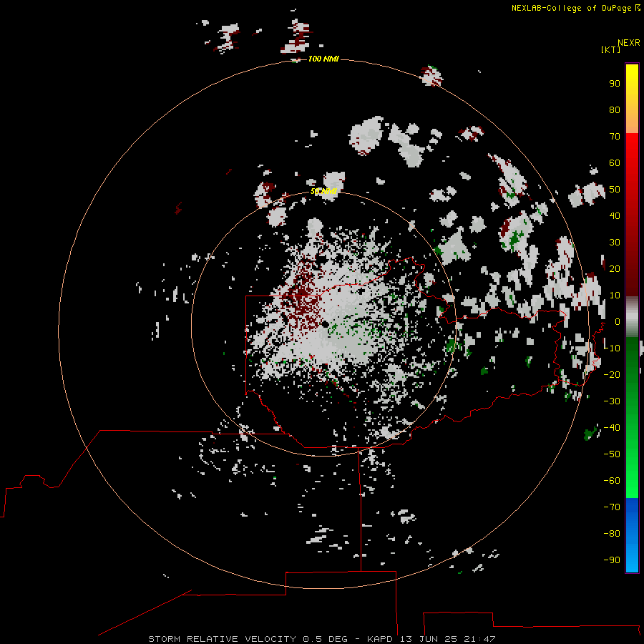Image resolution: width=644 pixels, height=644 pixels.
Task: Click the 60 value on the velocity scale
Action: click(x=615, y=162)
